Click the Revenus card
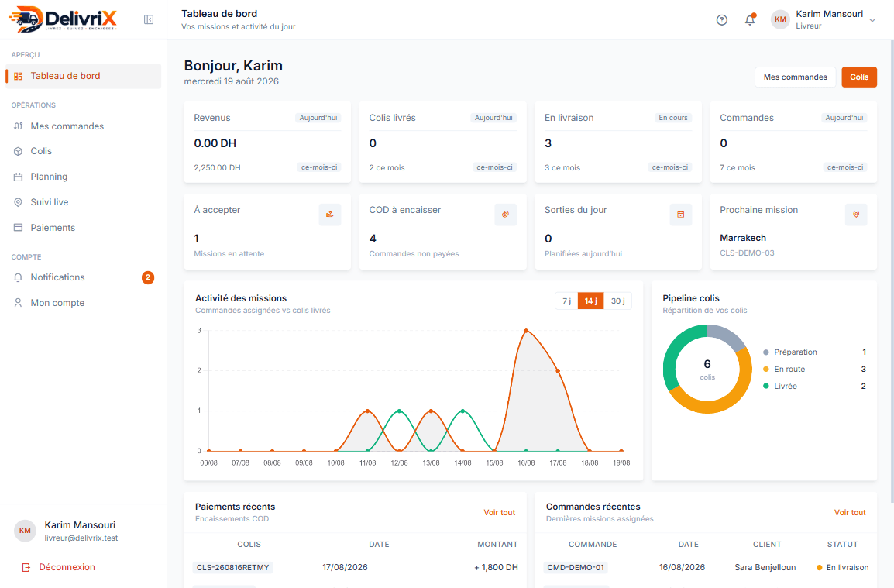 pyautogui.click(x=267, y=142)
